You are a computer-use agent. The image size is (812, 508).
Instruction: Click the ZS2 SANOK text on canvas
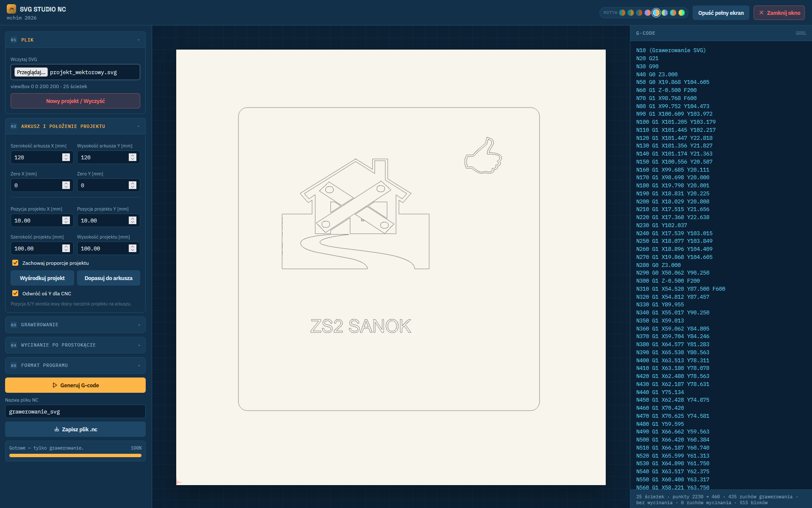pyautogui.click(x=360, y=326)
